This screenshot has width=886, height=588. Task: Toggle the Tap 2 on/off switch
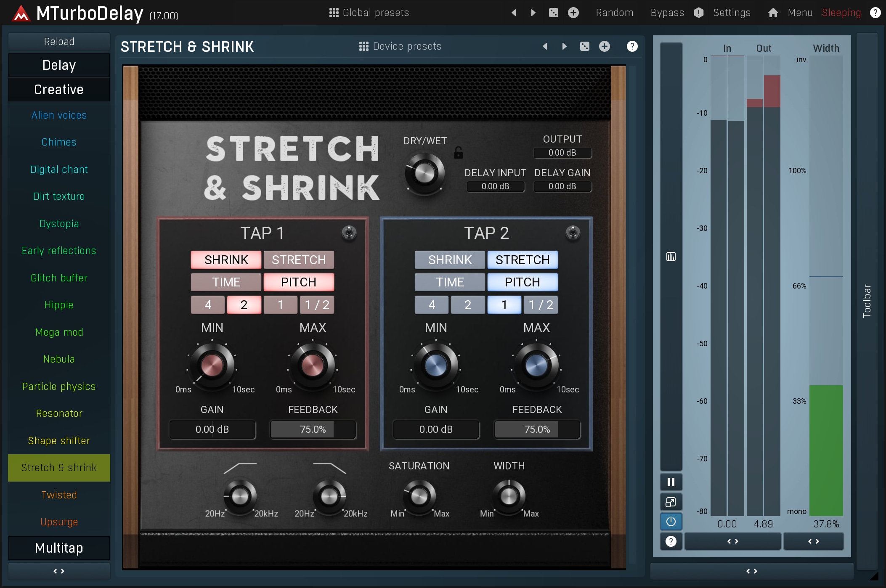click(x=573, y=232)
